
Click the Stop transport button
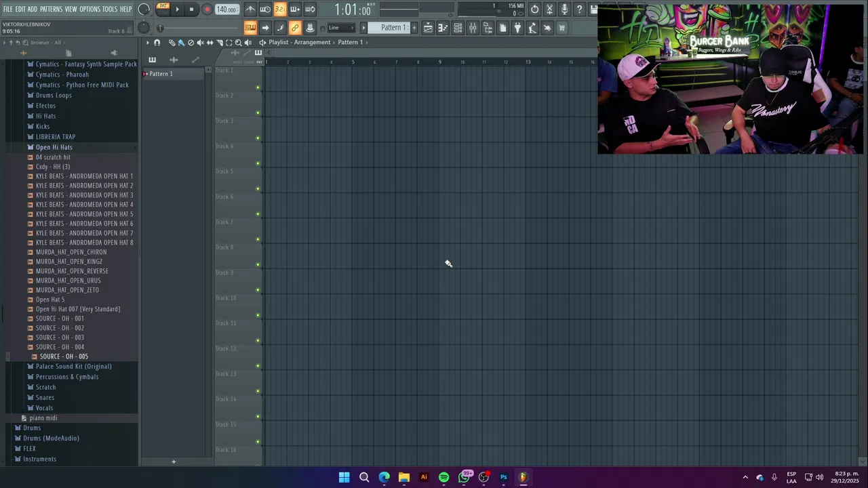(x=192, y=9)
